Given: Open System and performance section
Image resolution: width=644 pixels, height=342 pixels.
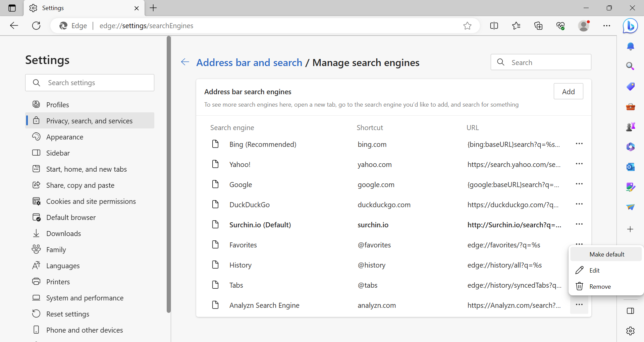Looking at the screenshot, I should (90, 298).
